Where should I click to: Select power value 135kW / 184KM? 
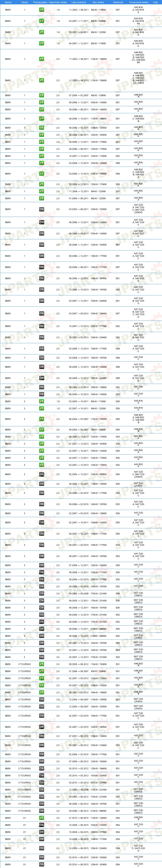98,769
